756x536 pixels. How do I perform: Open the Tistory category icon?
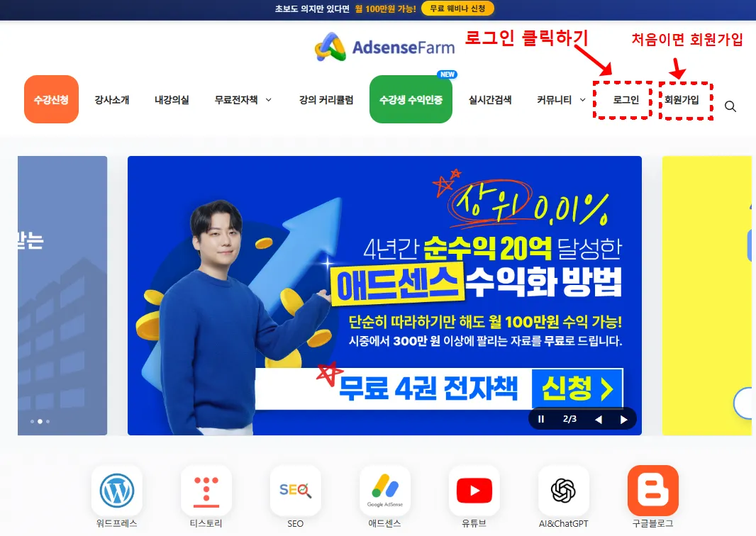coord(206,491)
